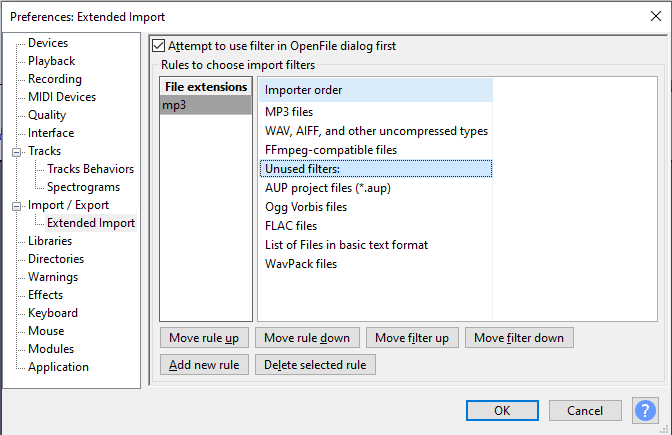
Task: Cancel the preferences dialog
Action: 585,411
